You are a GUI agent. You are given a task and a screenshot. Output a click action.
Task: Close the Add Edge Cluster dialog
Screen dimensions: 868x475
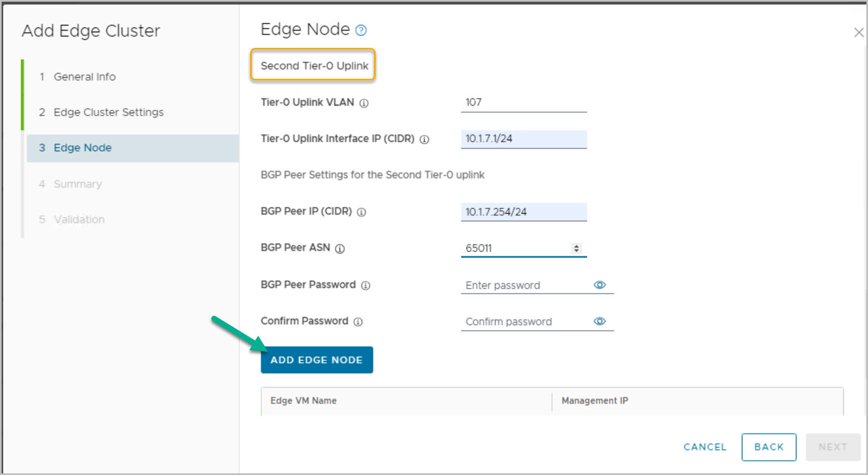tap(858, 33)
